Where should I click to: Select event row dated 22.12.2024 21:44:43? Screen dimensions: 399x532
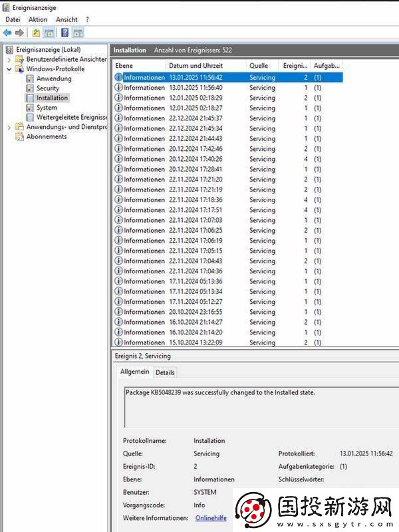coord(228,138)
